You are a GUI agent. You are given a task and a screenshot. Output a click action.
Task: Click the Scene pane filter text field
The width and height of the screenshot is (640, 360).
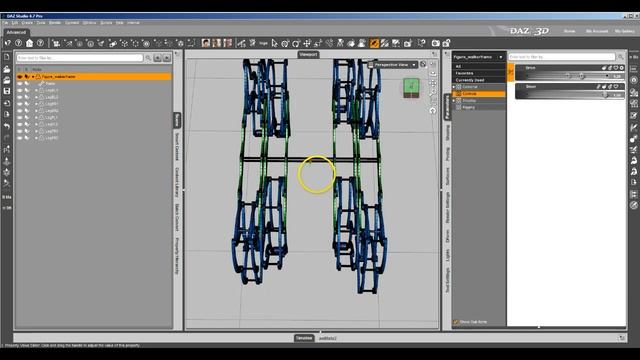point(80,58)
